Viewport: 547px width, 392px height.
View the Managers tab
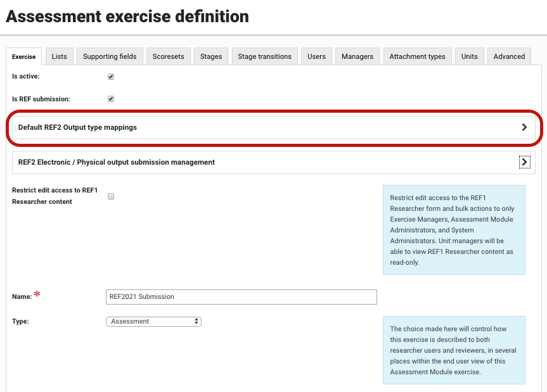tap(357, 56)
